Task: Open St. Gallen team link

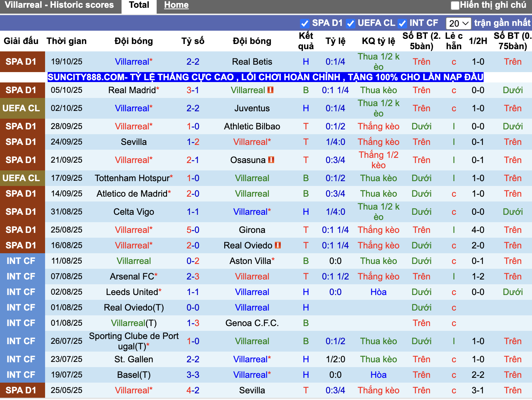Action: coord(134,359)
